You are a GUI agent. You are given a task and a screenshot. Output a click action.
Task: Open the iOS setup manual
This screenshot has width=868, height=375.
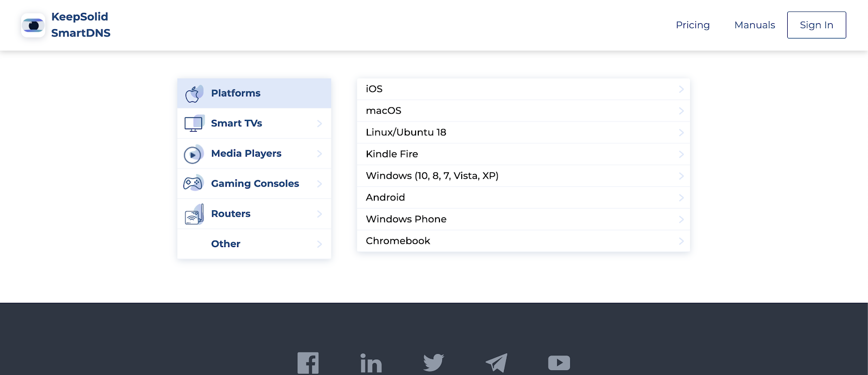524,89
